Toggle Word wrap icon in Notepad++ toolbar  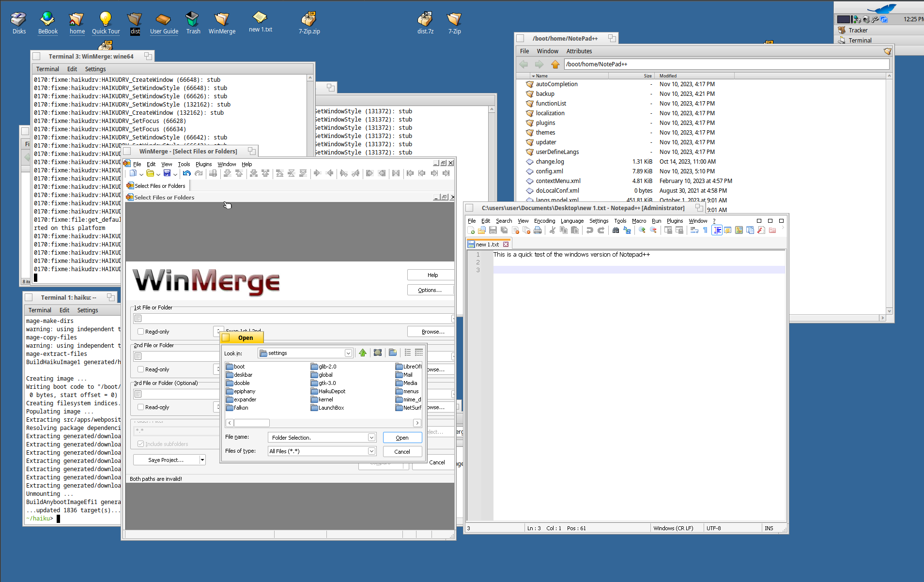[x=694, y=230]
